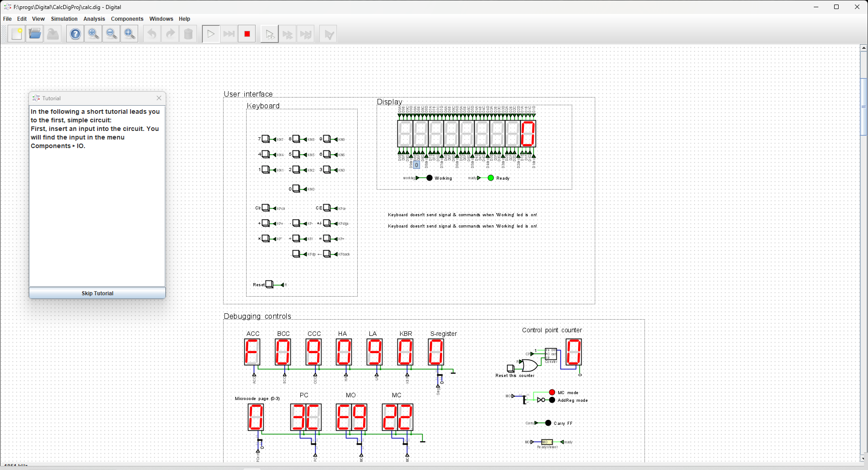Click the single gate step icon
This screenshot has height=470, width=868.
[270, 34]
